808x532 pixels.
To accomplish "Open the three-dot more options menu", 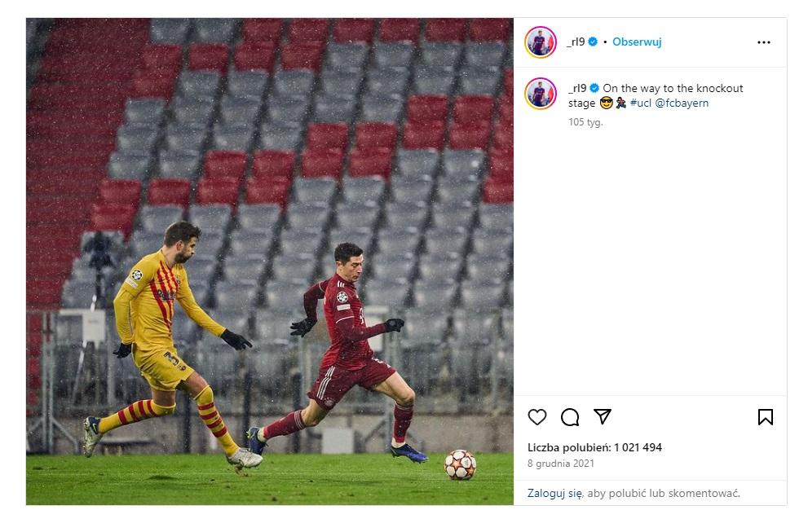I will [764, 42].
